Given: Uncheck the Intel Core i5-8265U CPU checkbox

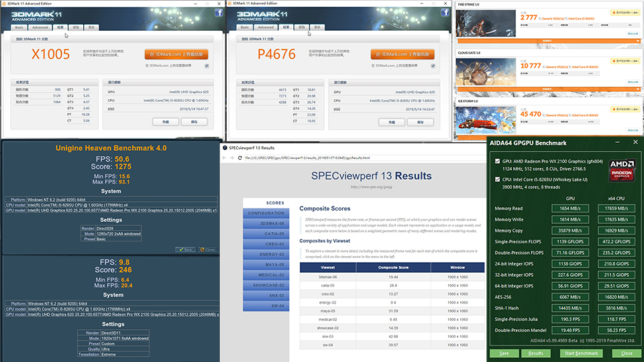Looking at the screenshot, I should pyautogui.click(x=497, y=180).
